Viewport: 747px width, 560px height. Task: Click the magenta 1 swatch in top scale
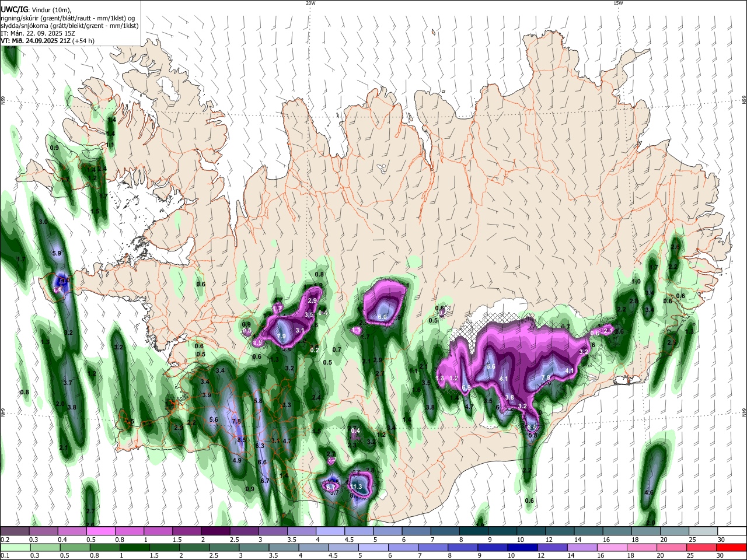(x=158, y=531)
